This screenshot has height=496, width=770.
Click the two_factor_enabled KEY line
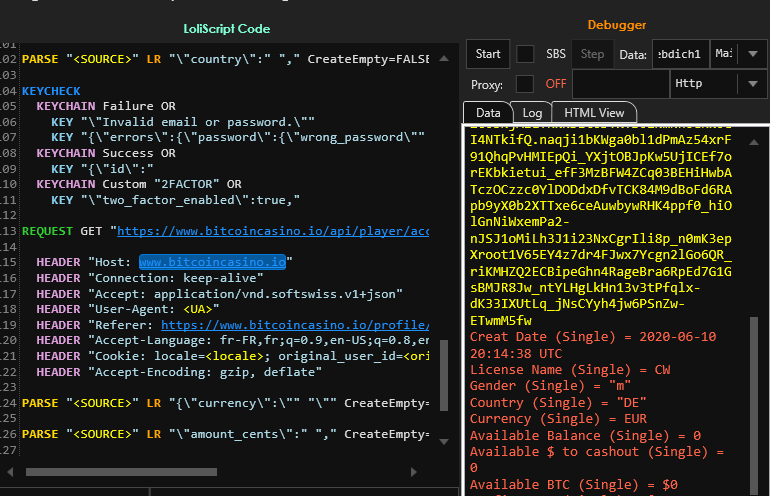tap(175, 200)
